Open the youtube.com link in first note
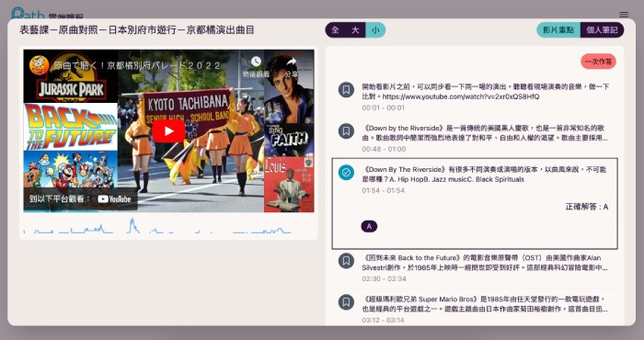 (461, 96)
